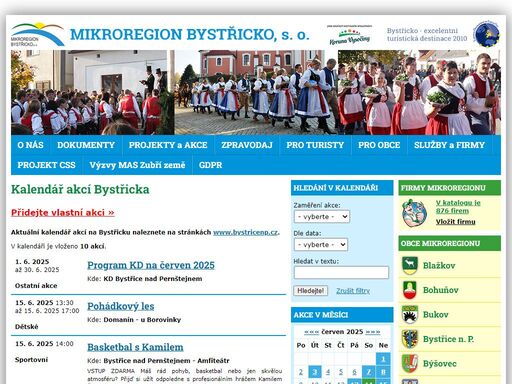The width and height of the screenshot is (512, 384).
Task: Click the Bohuňov coat of arms
Action: [410, 290]
